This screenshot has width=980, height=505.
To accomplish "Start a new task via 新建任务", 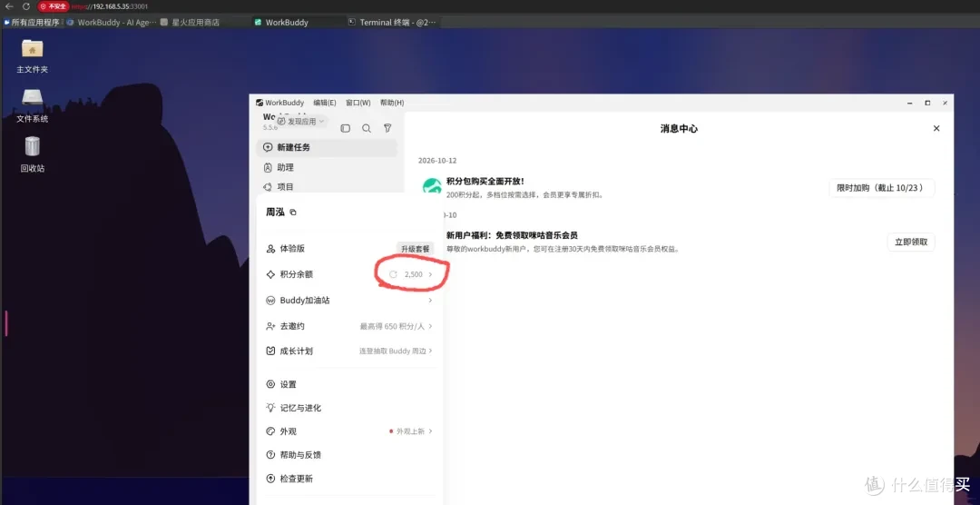I will tap(327, 148).
